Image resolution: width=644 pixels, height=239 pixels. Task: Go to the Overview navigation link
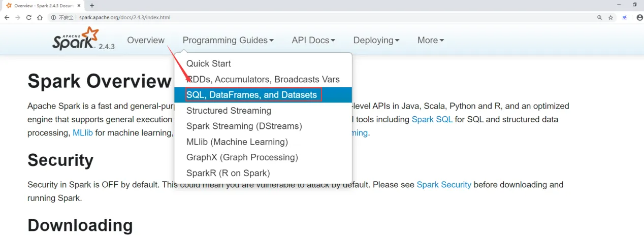coord(146,40)
